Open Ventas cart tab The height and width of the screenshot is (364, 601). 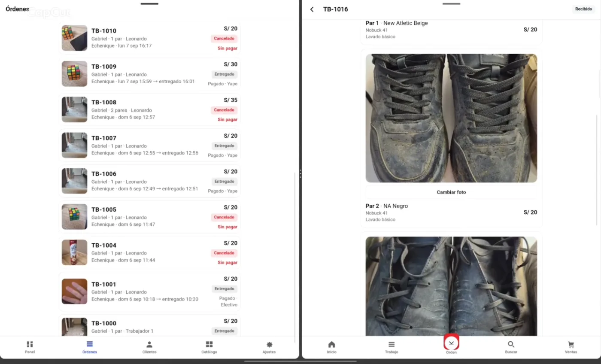pyautogui.click(x=571, y=347)
